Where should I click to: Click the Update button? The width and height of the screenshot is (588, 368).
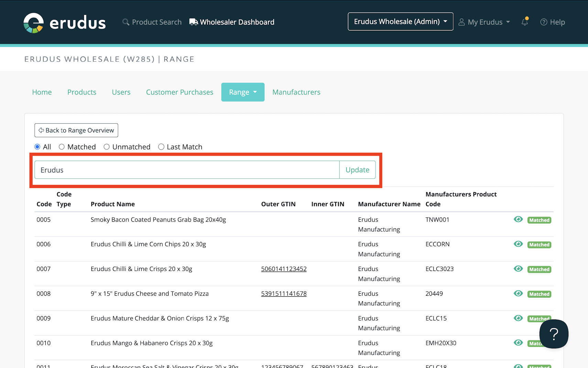357,170
